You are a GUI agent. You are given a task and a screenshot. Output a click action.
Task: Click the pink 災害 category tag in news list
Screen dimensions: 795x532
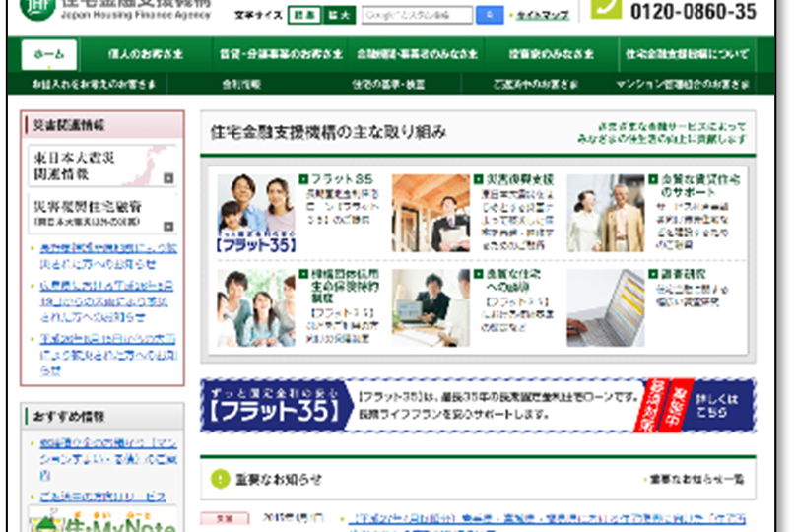225,519
